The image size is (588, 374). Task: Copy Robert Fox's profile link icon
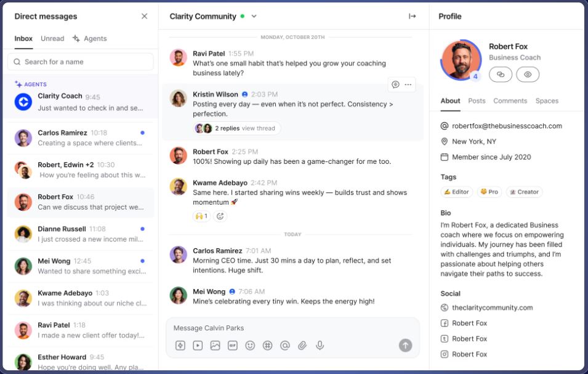[x=501, y=74]
